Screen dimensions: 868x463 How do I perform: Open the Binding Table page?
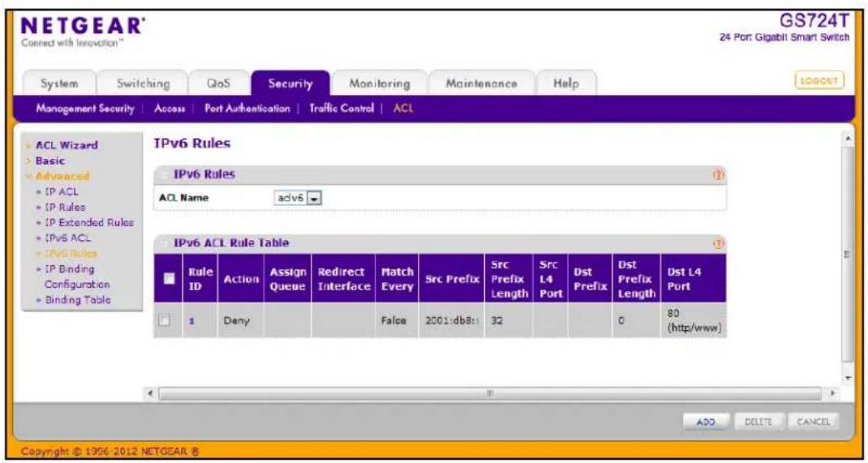[77, 300]
